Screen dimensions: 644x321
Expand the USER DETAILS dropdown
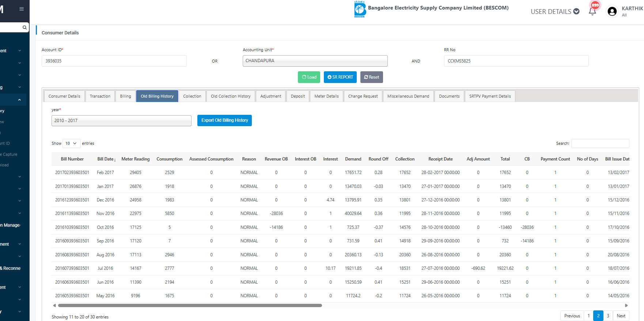[555, 11]
